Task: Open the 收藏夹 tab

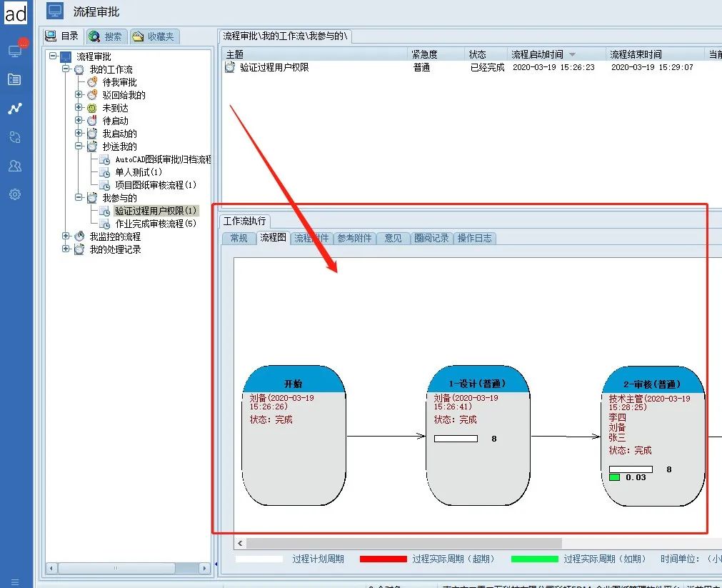Action: [154, 36]
